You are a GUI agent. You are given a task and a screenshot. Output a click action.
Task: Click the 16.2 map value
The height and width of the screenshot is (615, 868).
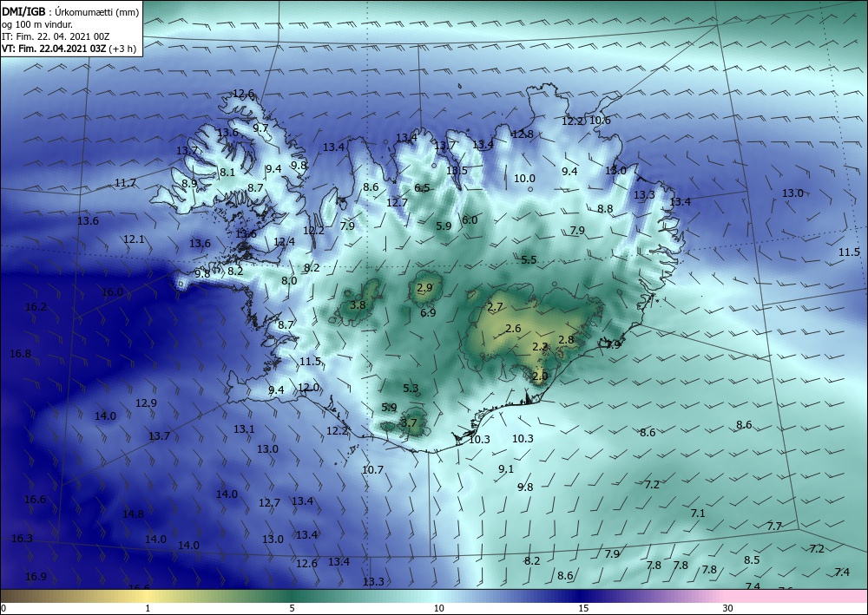[x=36, y=306]
